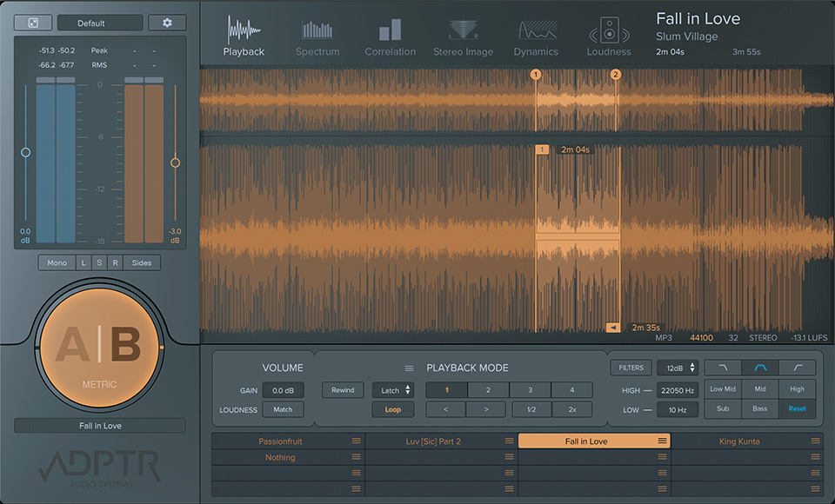Open the 12dB filter slope dropdown
This screenshot has width=835, height=504.
[x=678, y=368]
